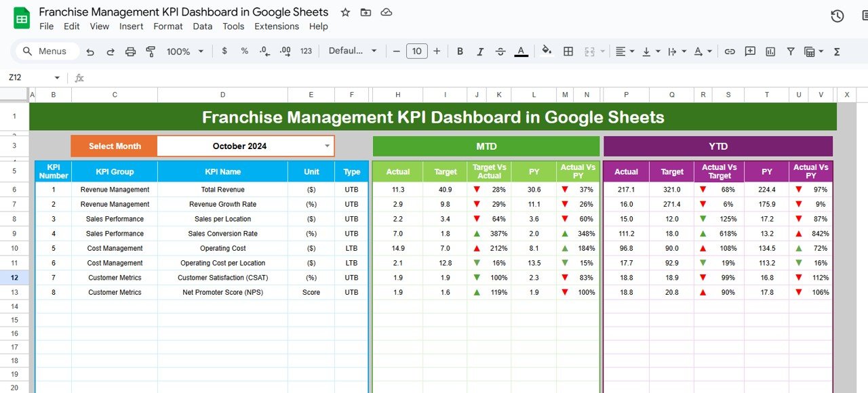868x393 pixels.
Task: Change the text color
Action: pos(521,50)
